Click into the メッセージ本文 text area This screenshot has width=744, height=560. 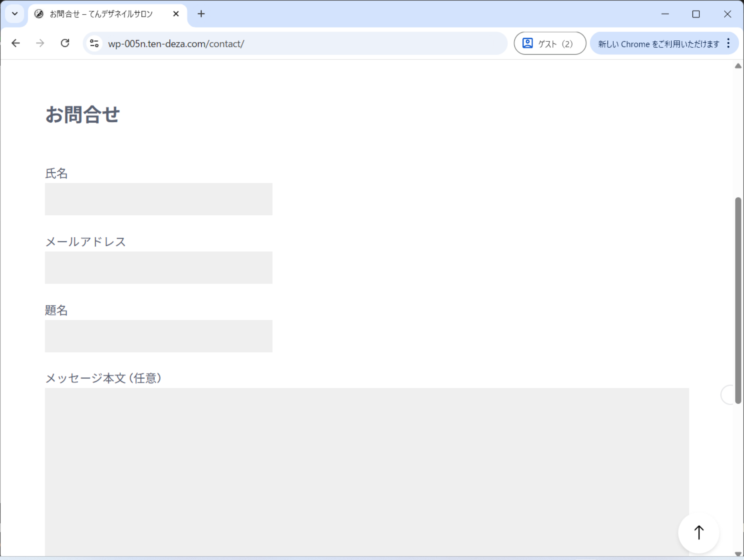point(367,470)
